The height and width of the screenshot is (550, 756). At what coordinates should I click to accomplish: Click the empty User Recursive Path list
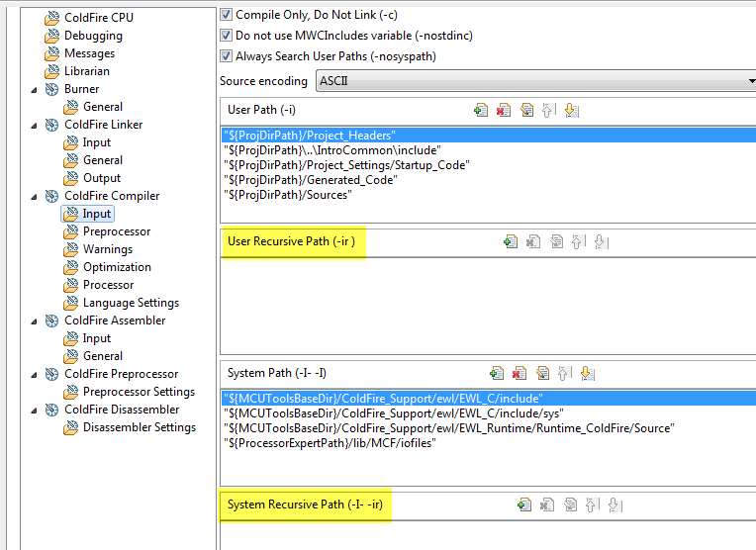click(x=489, y=306)
